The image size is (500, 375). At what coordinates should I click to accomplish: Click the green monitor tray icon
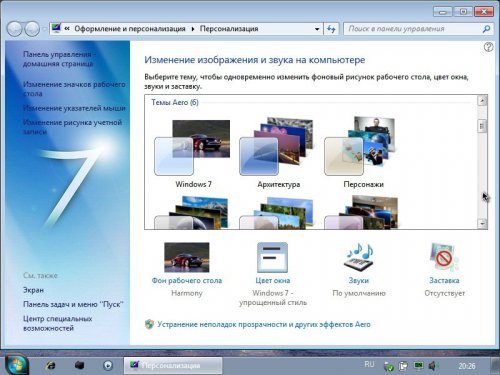418,366
